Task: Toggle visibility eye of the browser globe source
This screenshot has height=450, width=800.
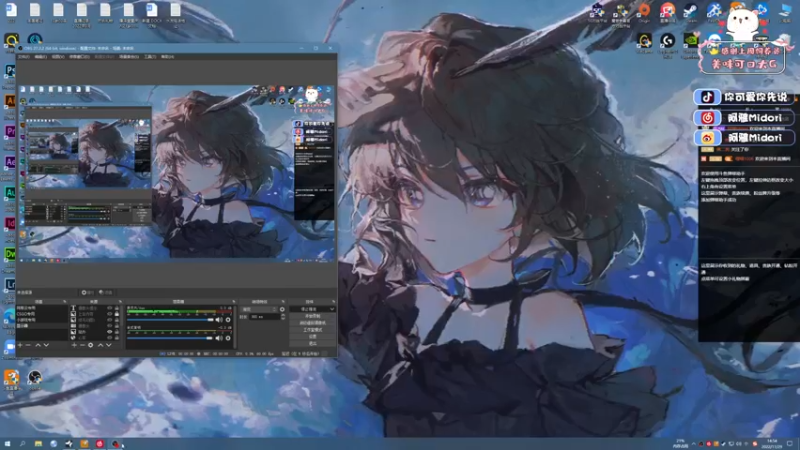Action: coord(110,338)
